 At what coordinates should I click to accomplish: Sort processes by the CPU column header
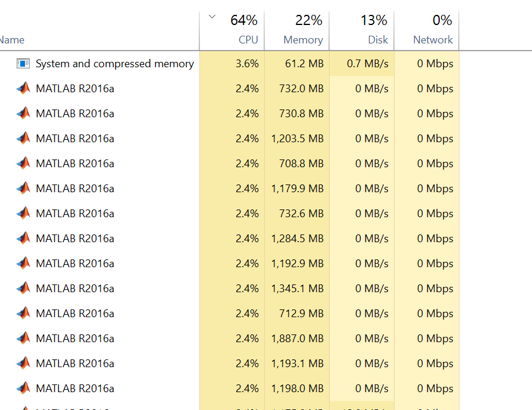tap(232, 31)
